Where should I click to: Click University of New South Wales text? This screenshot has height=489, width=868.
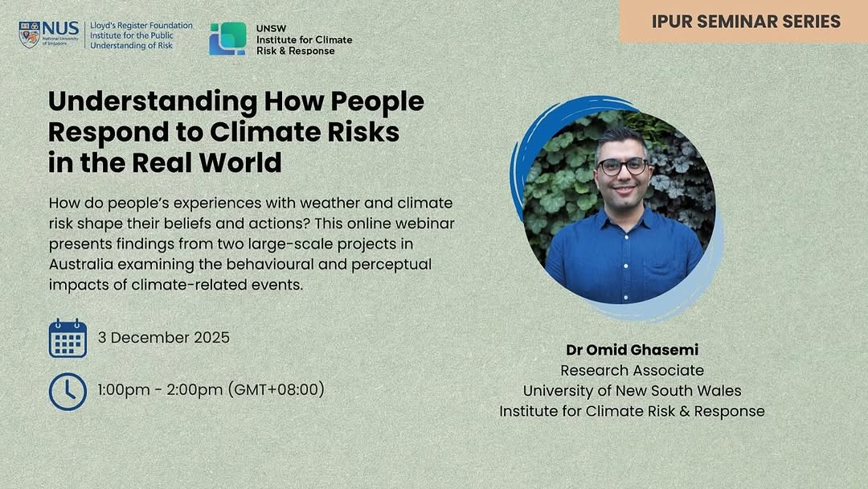(632, 391)
